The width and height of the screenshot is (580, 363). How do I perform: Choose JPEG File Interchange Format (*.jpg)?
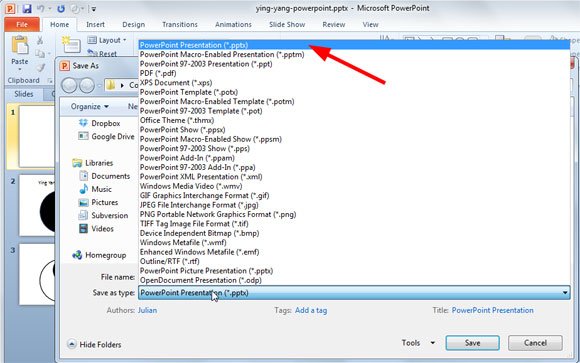(354, 205)
